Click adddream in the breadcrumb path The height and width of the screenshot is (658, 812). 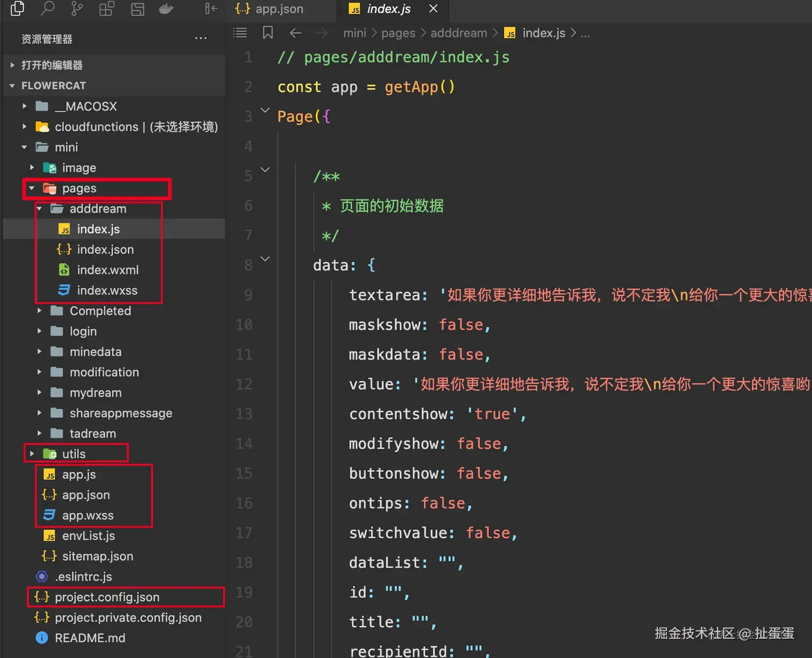459,33
